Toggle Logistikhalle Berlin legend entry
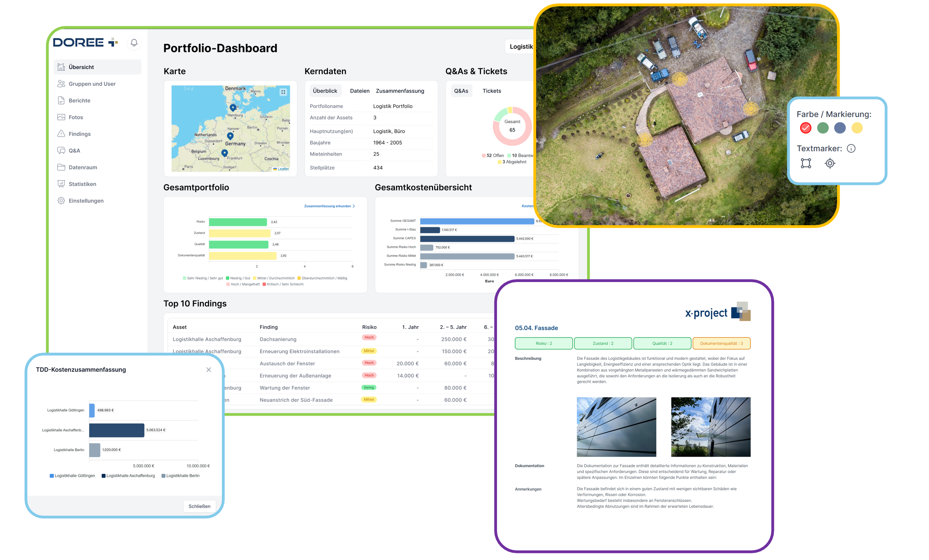 point(181,475)
